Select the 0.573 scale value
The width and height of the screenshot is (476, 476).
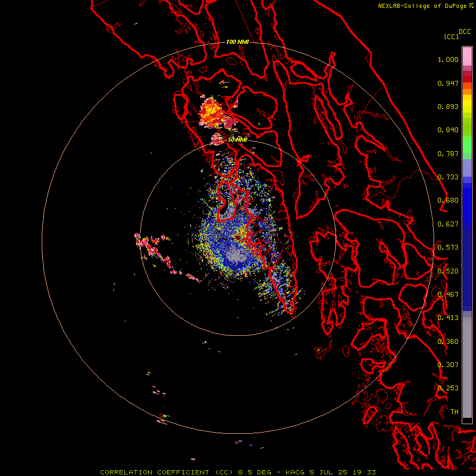click(448, 248)
